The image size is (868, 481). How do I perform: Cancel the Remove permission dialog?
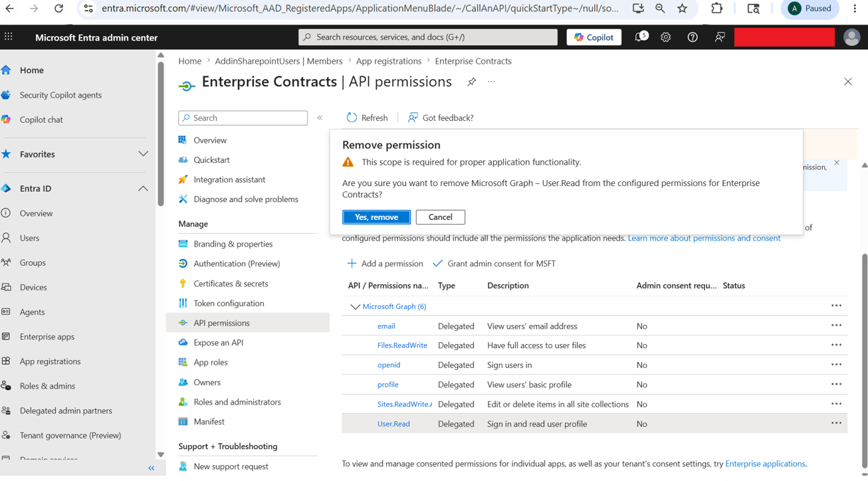point(440,217)
